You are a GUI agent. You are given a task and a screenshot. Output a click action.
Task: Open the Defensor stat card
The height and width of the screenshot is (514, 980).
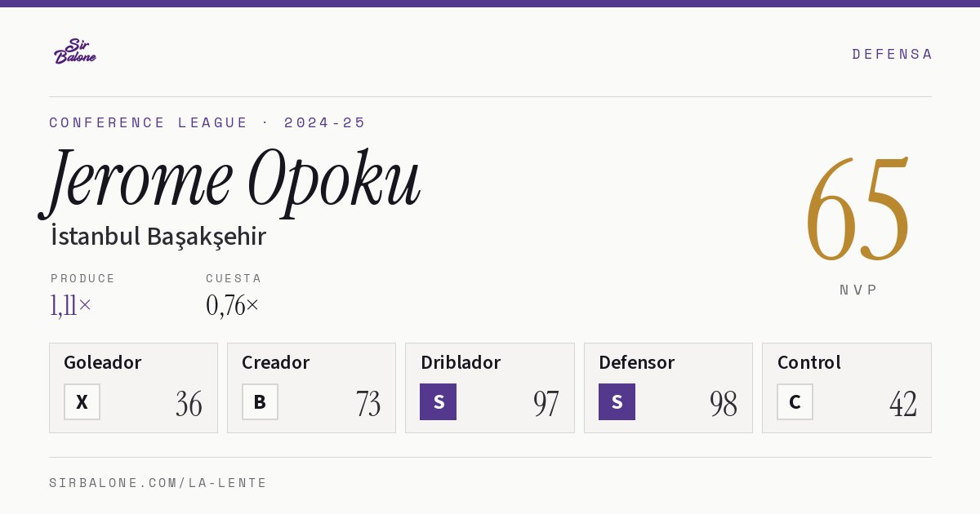[x=668, y=388]
